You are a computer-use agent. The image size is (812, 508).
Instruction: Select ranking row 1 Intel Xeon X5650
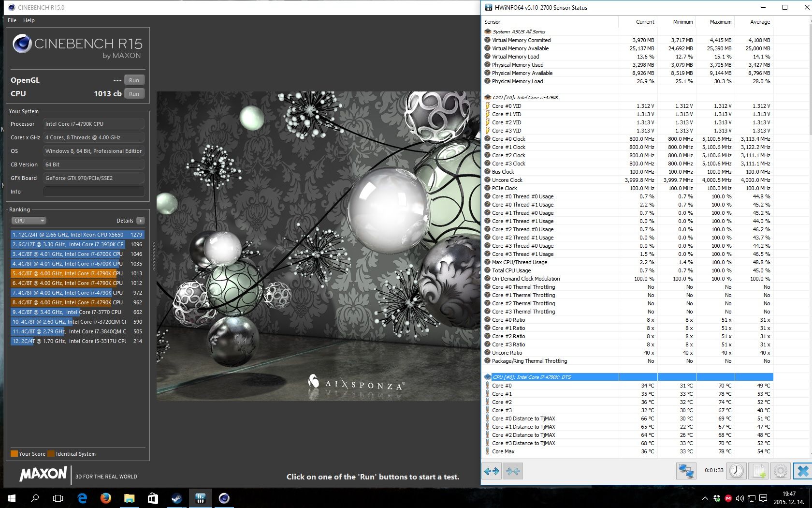(x=77, y=235)
